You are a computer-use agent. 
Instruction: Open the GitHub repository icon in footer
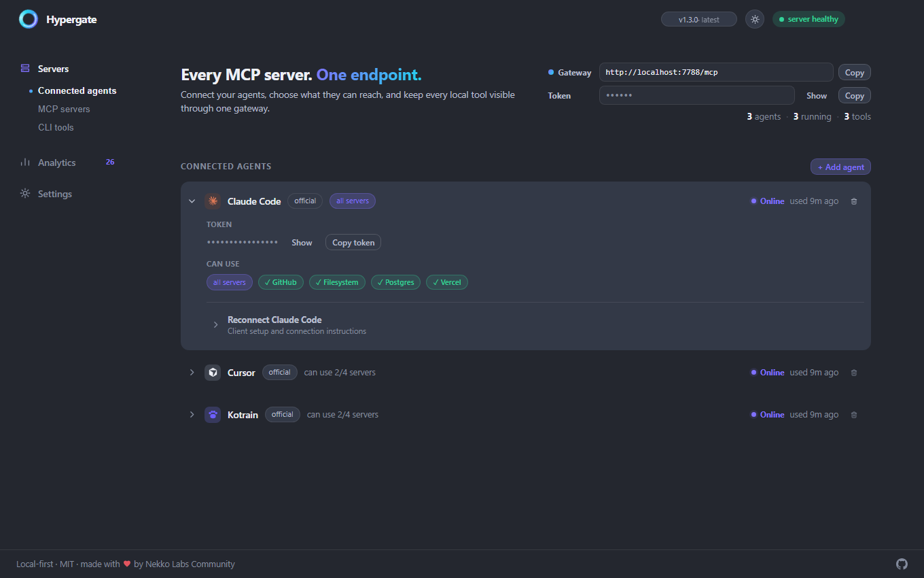[902, 564]
